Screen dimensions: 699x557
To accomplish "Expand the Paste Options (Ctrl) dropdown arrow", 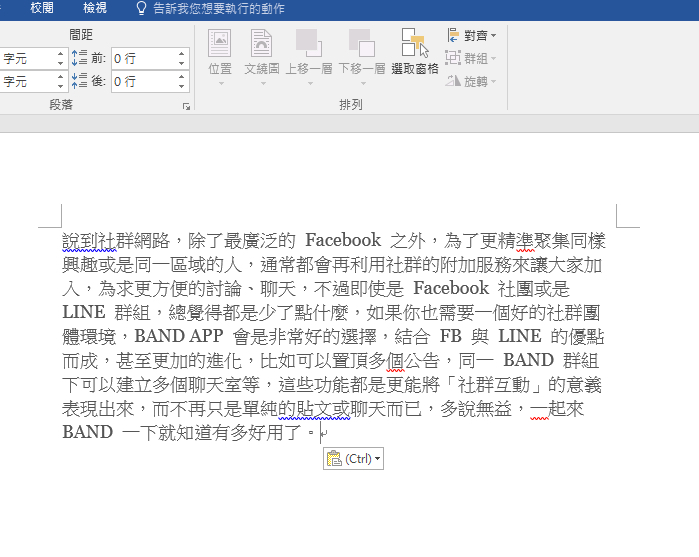I will (x=378, y=459).
